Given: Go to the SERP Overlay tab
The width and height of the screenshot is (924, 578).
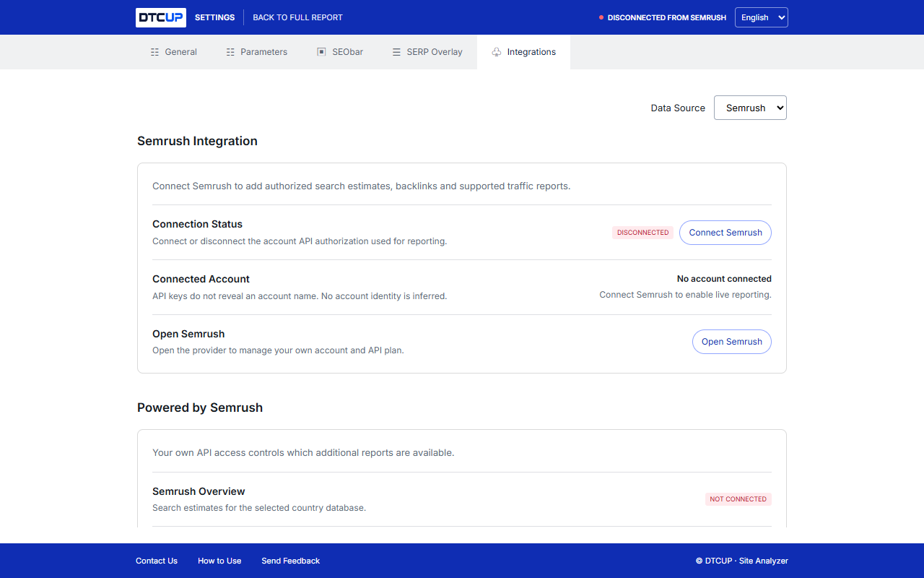Looking at the screenshot, I should tap(427, 52).
